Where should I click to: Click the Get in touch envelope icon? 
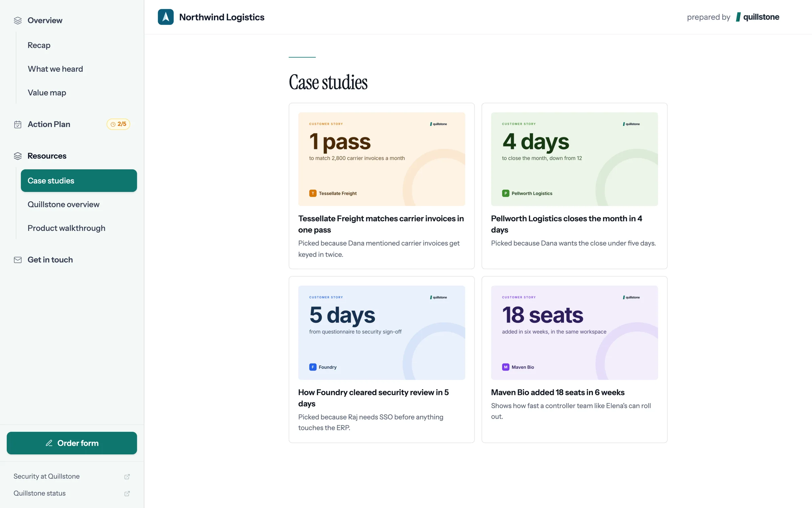pos(18,260)
